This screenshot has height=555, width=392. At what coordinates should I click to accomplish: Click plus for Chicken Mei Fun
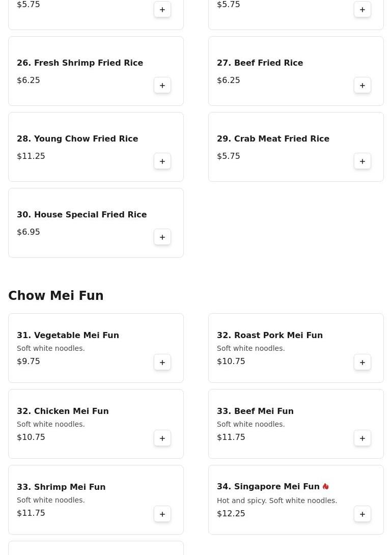pos(162,438)
